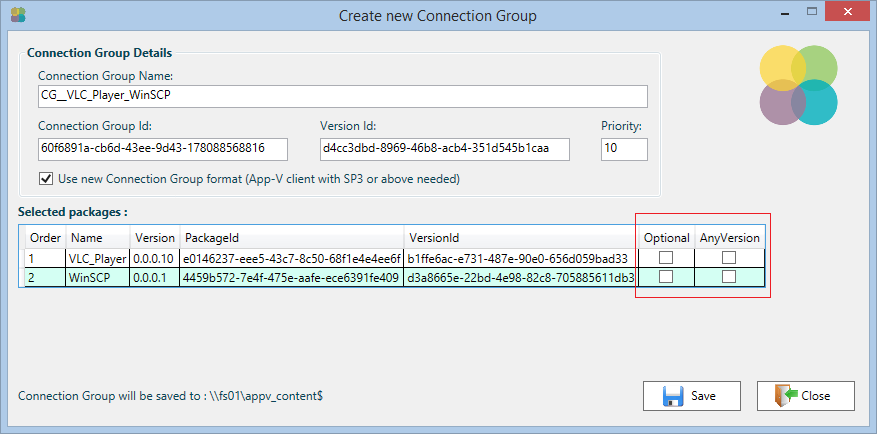This screenshot has width=877, height=434.
Task: Sort by the Order column header
Action: pos(45,238)
